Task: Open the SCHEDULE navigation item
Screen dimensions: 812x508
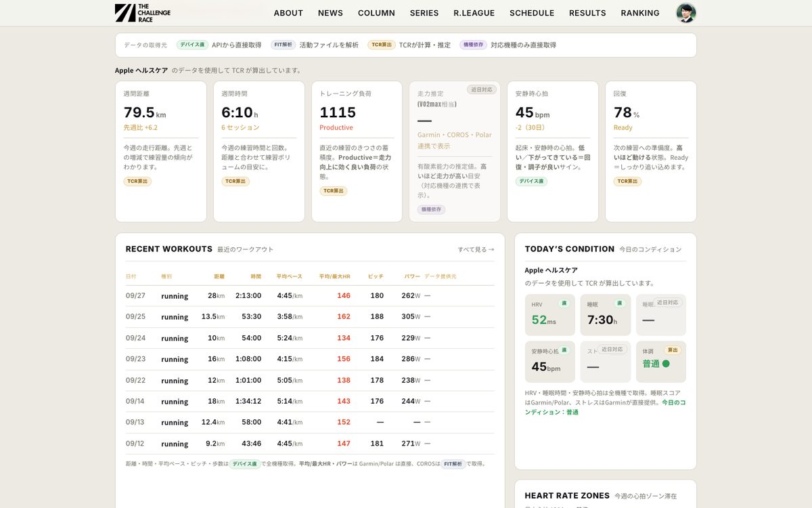Action: pyautogui.click(x=532, y=13)
